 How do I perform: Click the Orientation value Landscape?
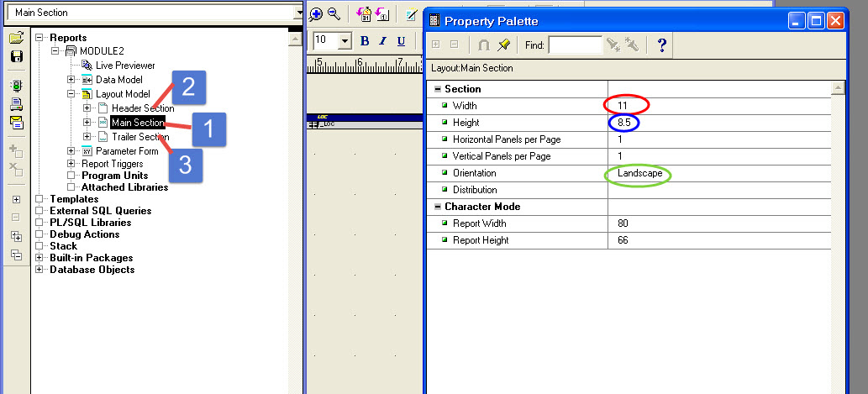(x=639, y=173)
